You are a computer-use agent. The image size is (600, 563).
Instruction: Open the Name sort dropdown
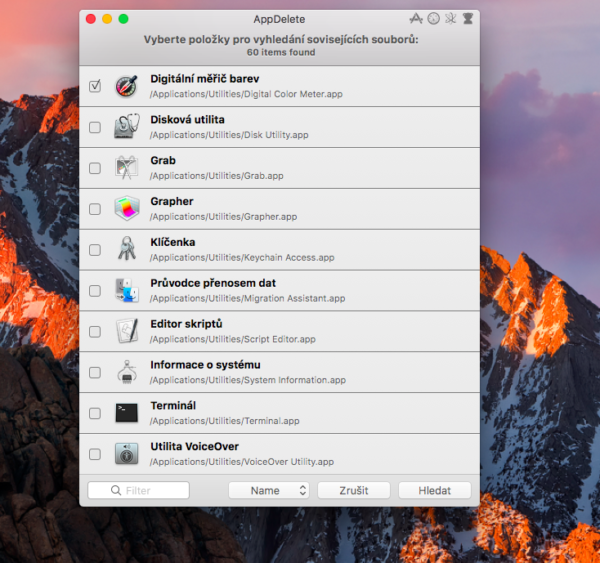pos(268,491)
